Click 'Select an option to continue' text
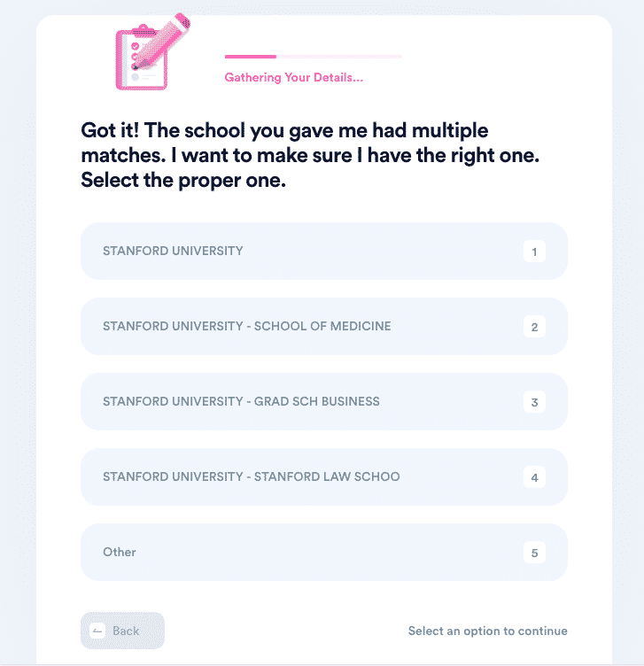The height and width of the screenshot is (666, 644). click(x=488, y=631)
